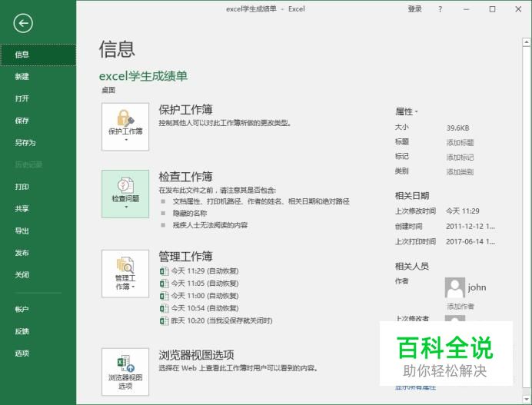Select 另存为 in the sidebar
The height and width of the screenshot is (405, 532).
(x=38, y=142)
